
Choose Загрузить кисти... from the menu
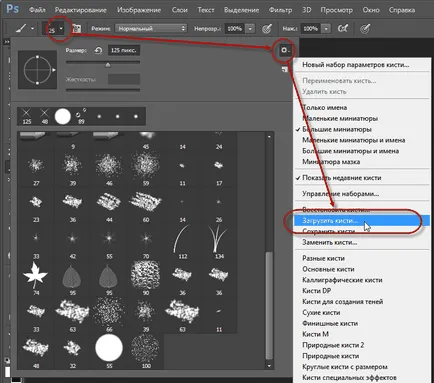361,221
